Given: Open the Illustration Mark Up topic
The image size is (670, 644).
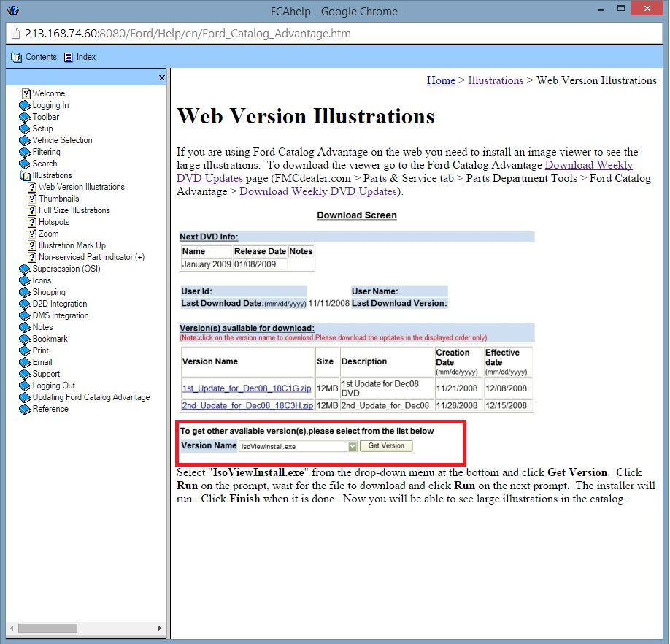Looking at the screenshot, I should (72, 245).
